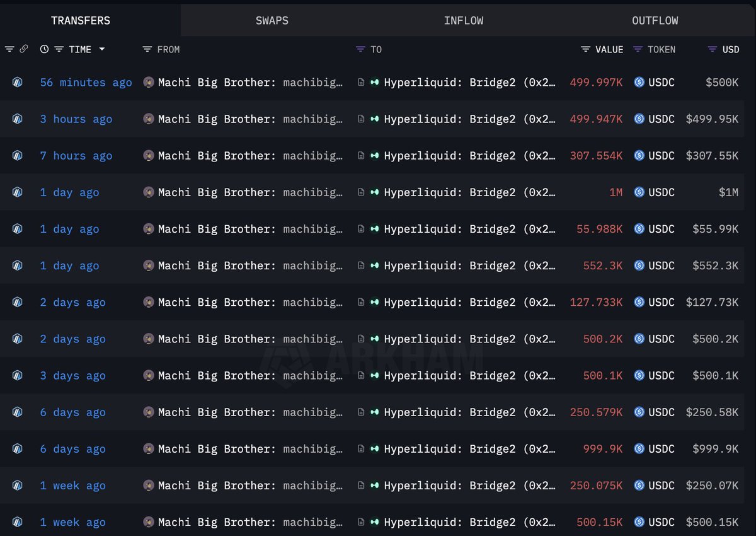Open the TO column filter icon
The height and width of the screenshot is (536, 756).
tap(360, 49)
